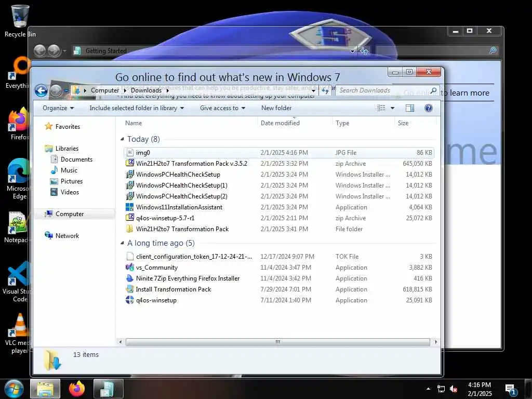The image size is (532, 399).
Task: Collapse the Today (8) group
Action: [122, 139]
